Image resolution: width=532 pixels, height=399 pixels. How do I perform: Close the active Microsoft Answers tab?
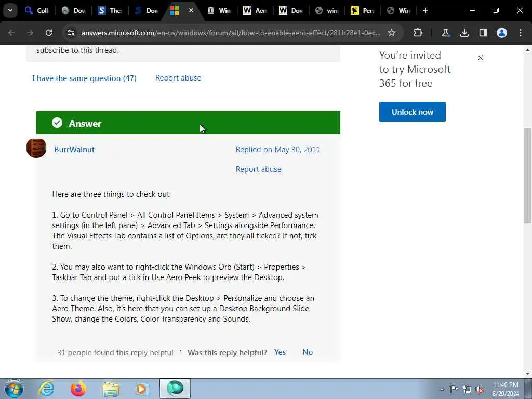(191, 10)
